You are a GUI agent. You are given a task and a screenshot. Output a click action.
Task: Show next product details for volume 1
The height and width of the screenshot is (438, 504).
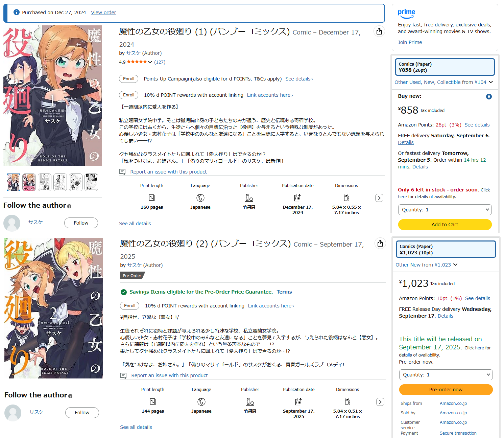(379, 198)
